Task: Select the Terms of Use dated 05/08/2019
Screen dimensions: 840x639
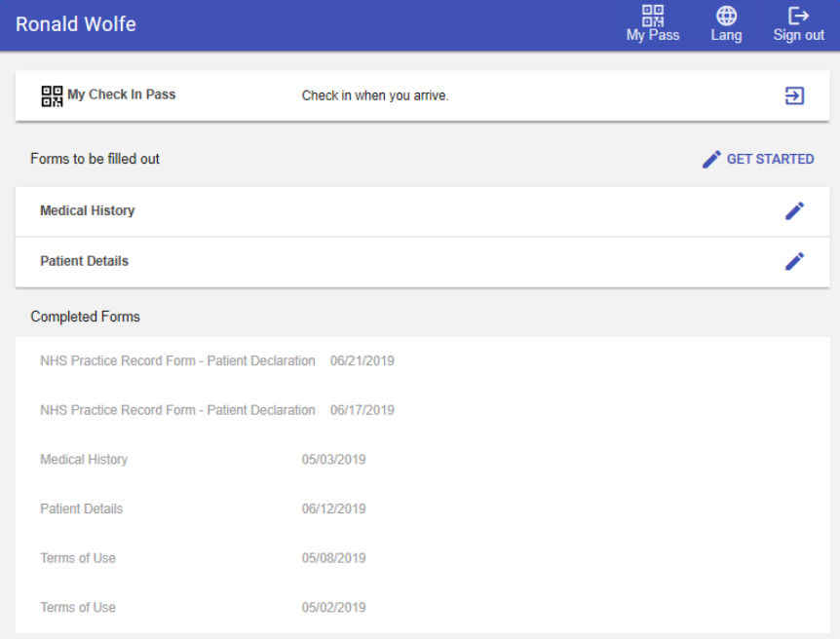Action: tap(195, 557)
